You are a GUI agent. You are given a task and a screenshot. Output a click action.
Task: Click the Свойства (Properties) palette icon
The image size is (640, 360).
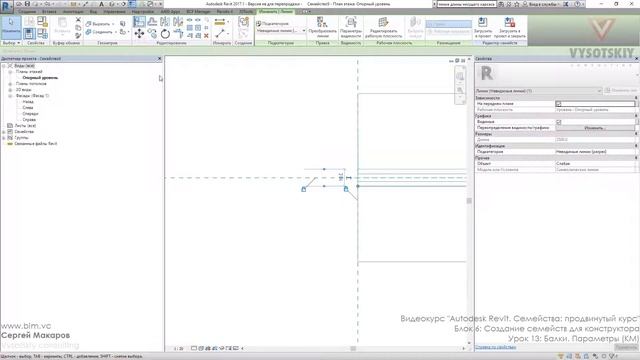[x=29, y=33]
